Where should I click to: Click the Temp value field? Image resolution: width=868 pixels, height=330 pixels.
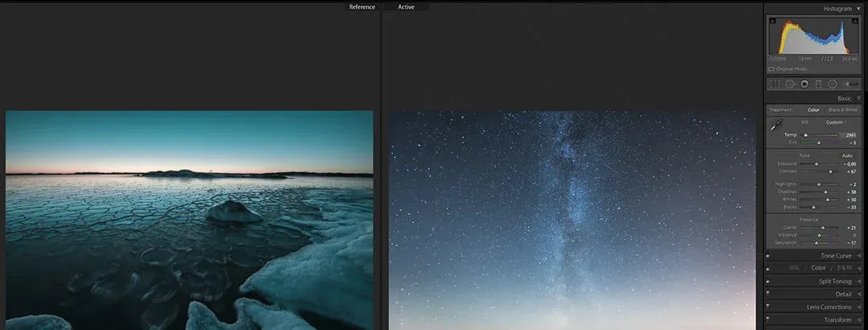(x=850, y=135)
